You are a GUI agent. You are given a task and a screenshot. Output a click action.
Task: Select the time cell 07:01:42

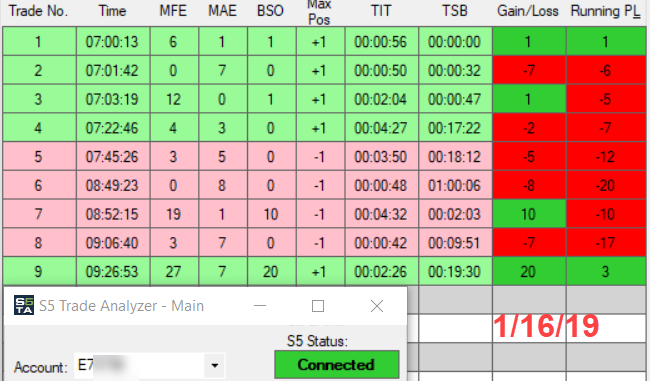point(112,70)
